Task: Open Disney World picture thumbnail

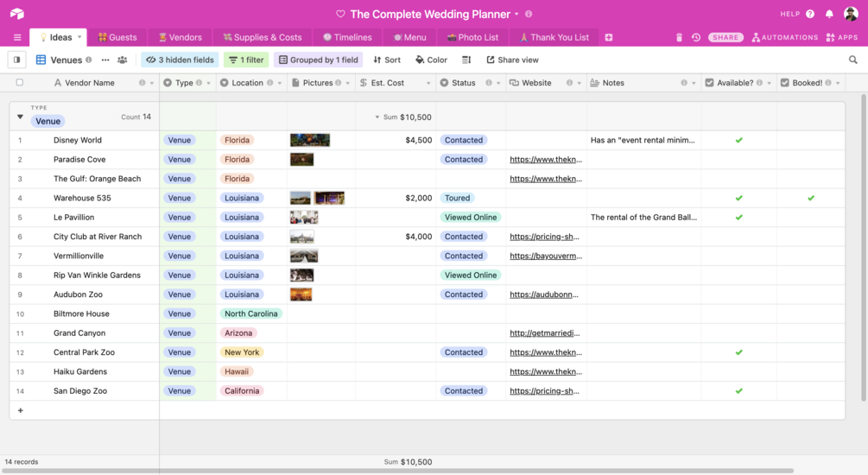Action: click(x=310, y=140)
